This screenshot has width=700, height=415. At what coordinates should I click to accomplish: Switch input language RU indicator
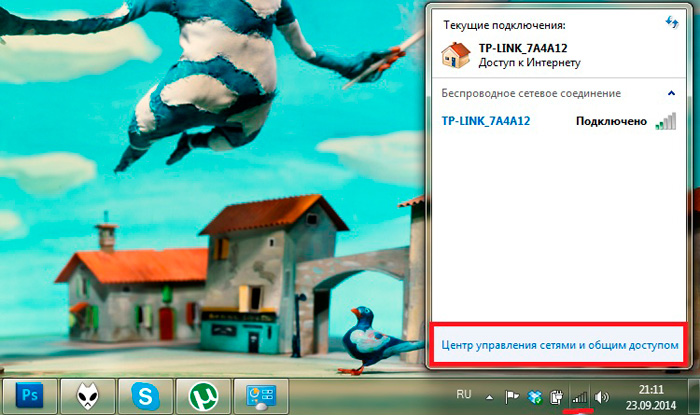coord(464,394)
